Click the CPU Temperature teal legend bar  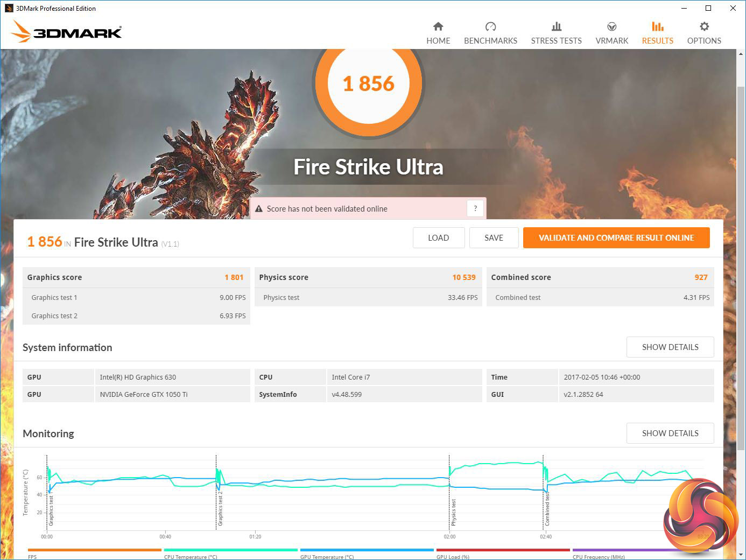(230, 550)
